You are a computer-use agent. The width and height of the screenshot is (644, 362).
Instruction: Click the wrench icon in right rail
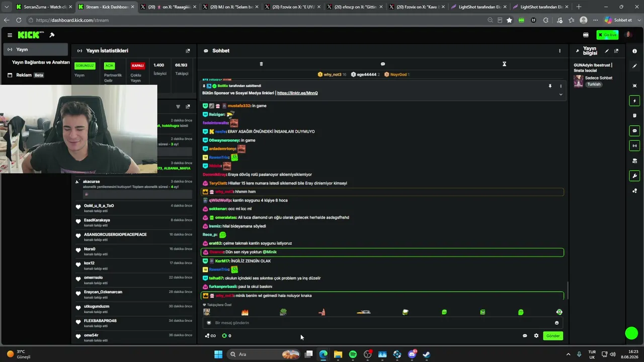[x=634, y=176]
